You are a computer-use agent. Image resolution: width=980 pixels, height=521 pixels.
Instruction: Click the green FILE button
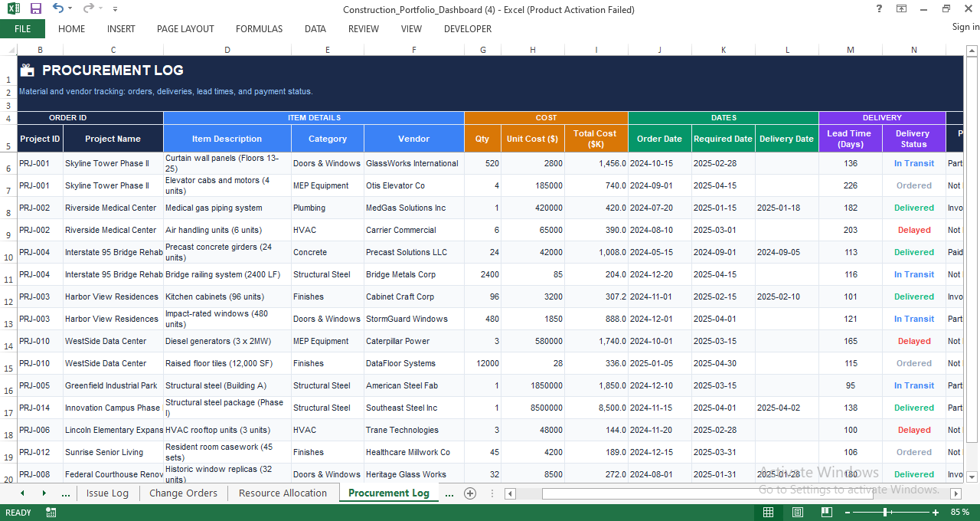click(x=22, y=29)
